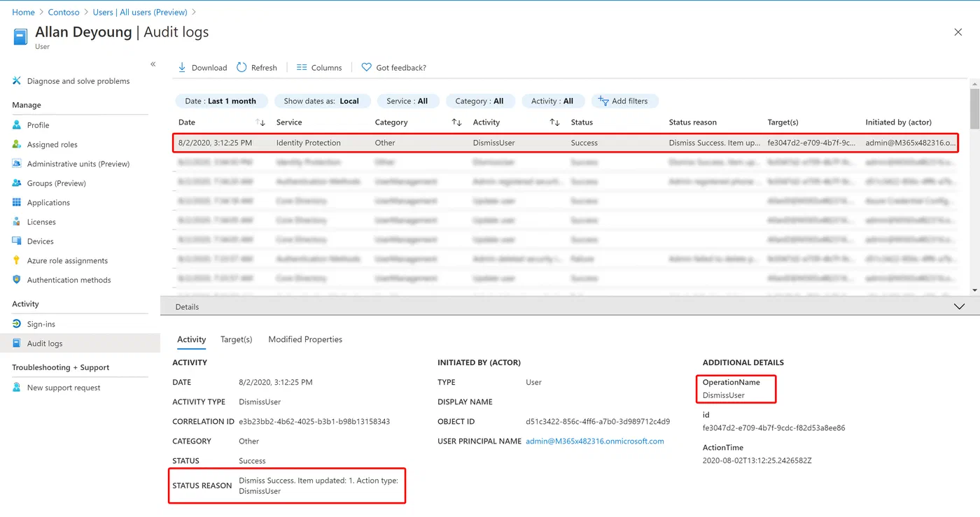Viewport: 980px width, 517px height.
Task: Open the Licenses icon
Action: [x=17, y=222]
